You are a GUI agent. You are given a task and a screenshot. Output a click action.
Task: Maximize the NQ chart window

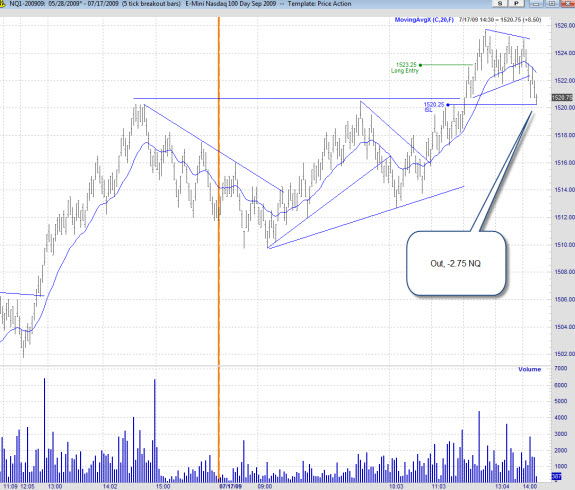point(552,3)
